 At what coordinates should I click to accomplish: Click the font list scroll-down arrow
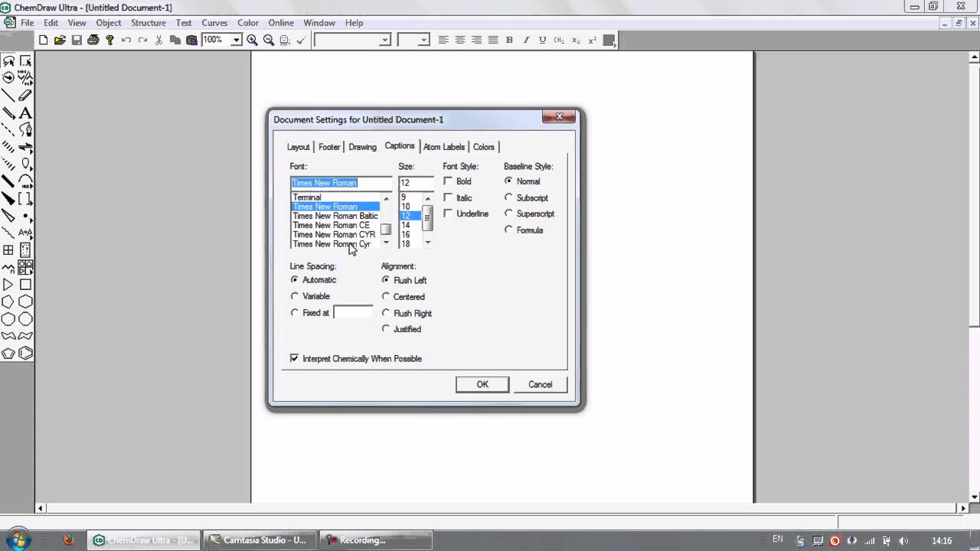pyautogui.click(x=386, y=243)
